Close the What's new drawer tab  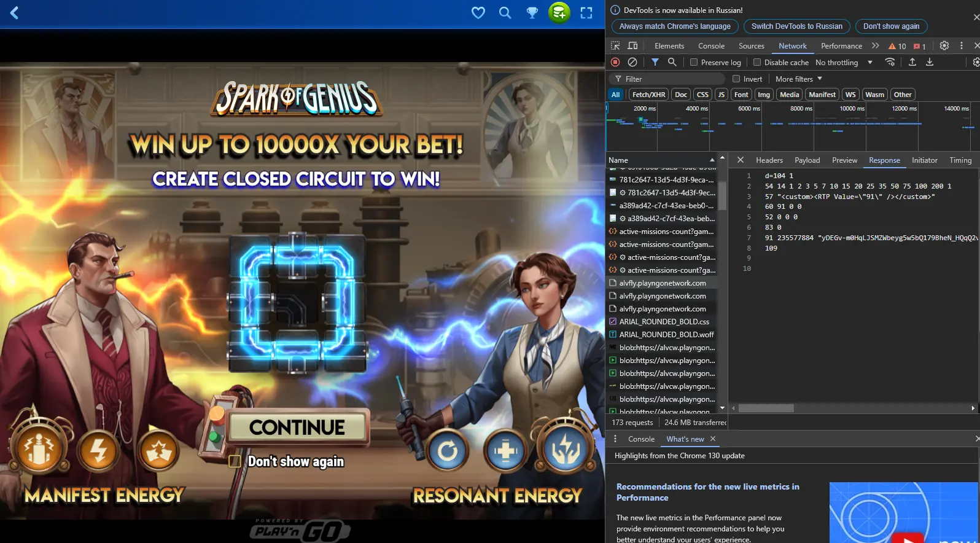coord(713,439)
